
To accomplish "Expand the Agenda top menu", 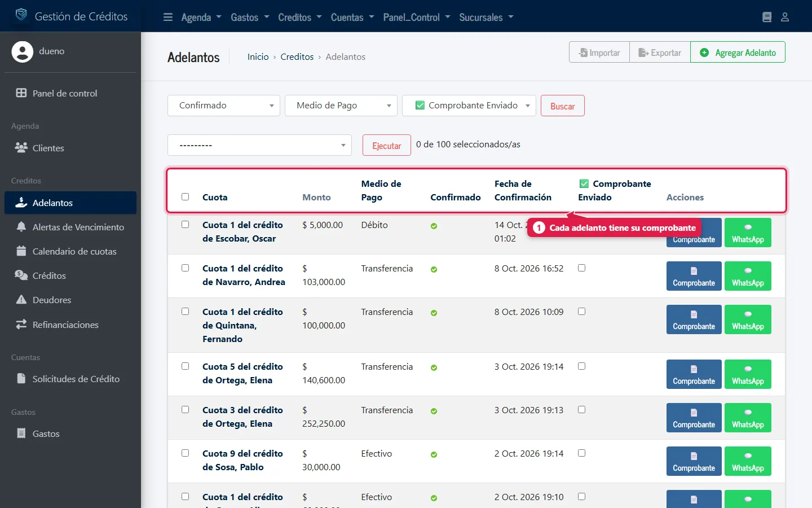I will 201,17.
